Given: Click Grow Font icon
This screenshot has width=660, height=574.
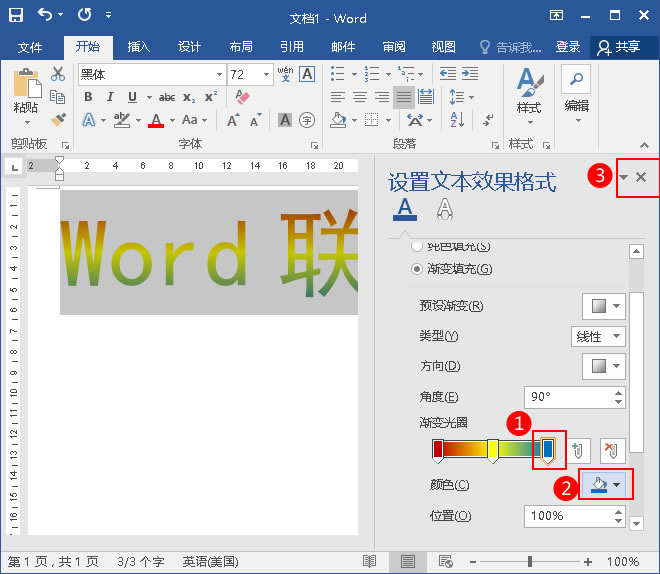Looking at the screenshot, I should click(233, 120).
